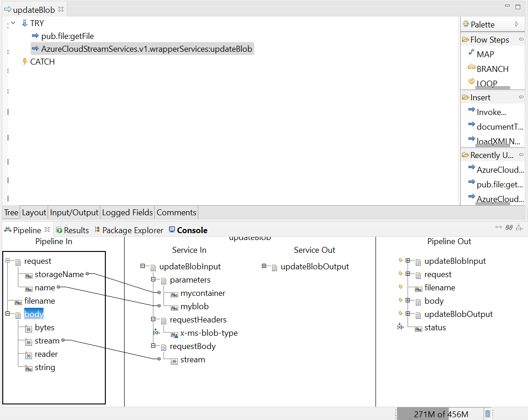Collapse the parameters node
This screenshot has width=528, height=420.
(153, 279)
